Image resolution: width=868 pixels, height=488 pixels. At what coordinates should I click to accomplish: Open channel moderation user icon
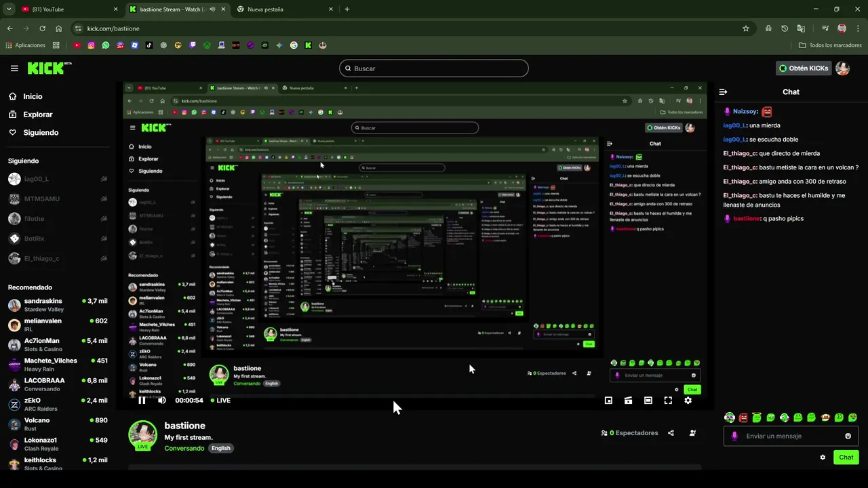(692, 433)
